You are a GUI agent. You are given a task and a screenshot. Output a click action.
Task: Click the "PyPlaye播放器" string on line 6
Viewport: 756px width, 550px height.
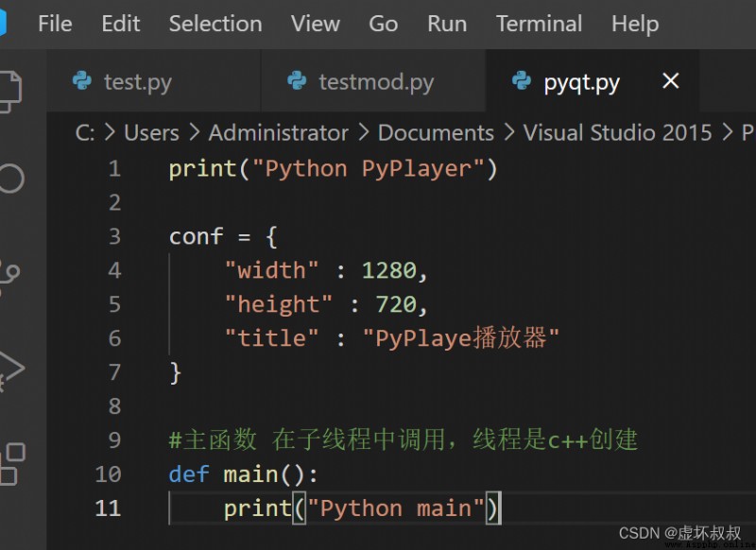[460, 337]
